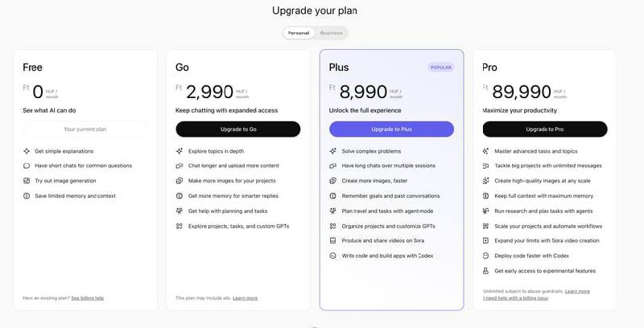Switch to the Business plans toggle

[x=331, y=33]
